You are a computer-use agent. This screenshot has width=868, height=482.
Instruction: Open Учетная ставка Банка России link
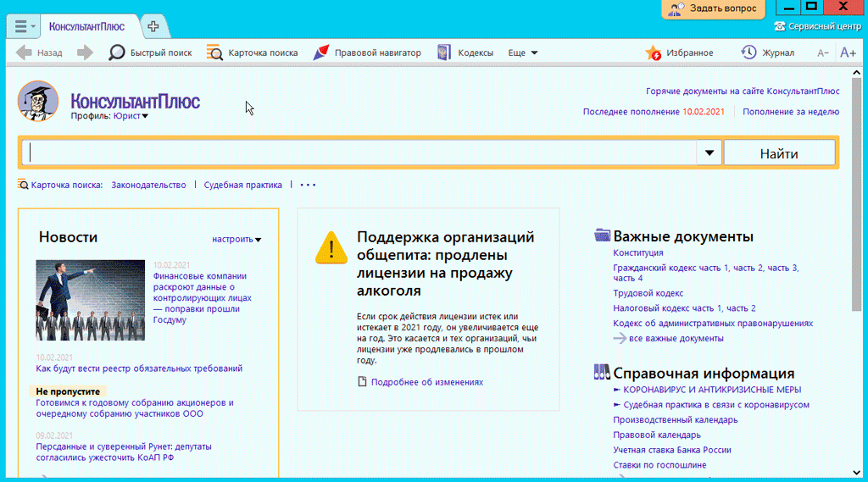(x=672, y=449)
